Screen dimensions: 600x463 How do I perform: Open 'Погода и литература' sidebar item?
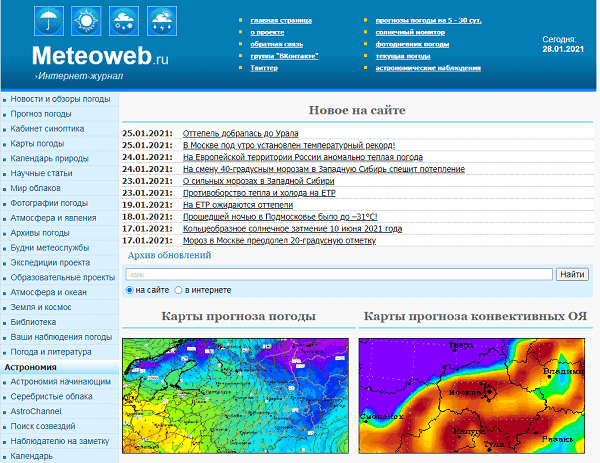click(51, 352)
